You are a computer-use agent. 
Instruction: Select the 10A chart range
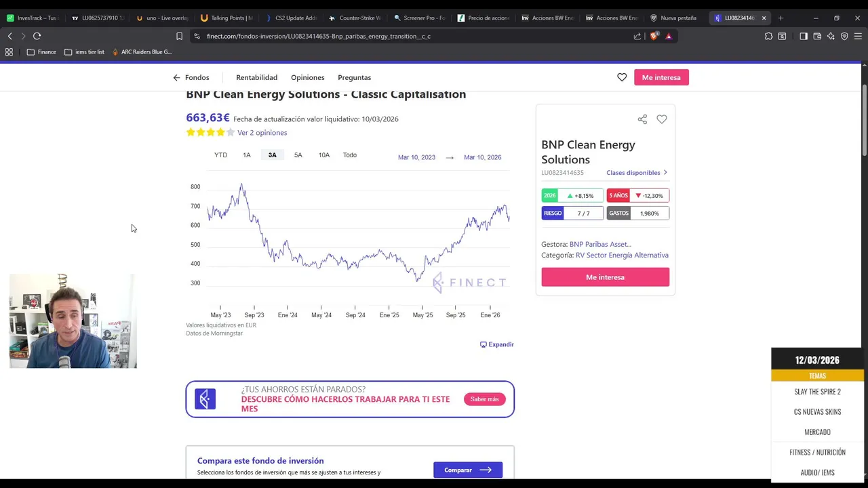pos(324,155)
